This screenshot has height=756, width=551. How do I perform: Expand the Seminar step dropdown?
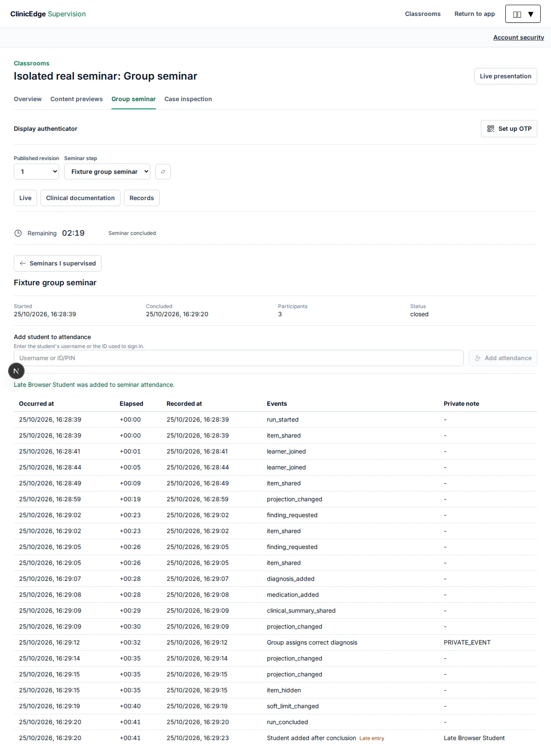[x=107, y=172]
